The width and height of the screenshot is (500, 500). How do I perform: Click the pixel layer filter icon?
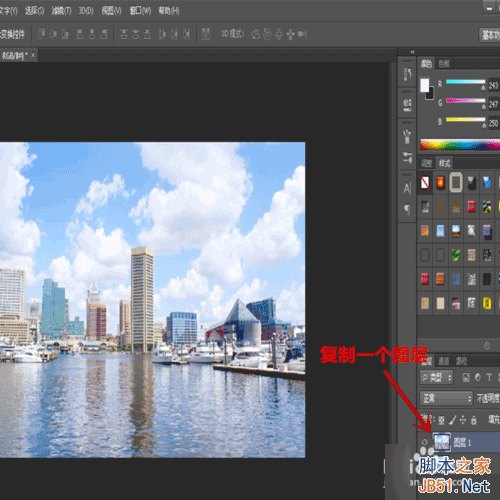point(466,377)
